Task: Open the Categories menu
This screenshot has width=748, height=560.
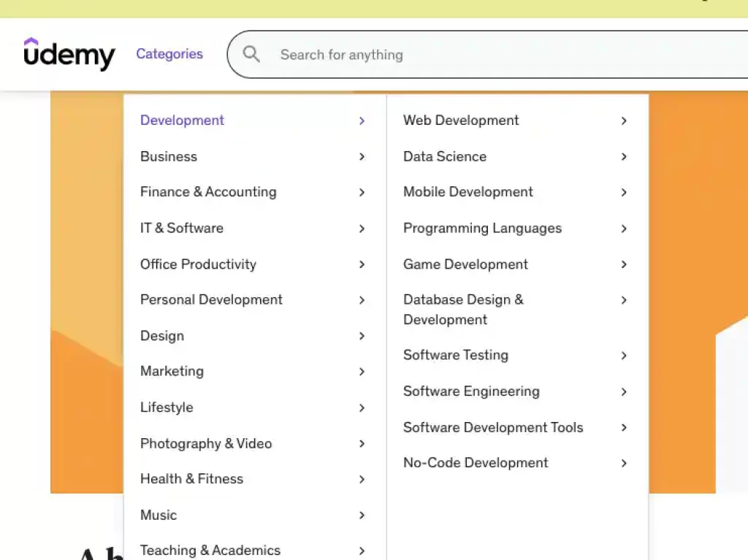Action: click(x=169, y=54)
